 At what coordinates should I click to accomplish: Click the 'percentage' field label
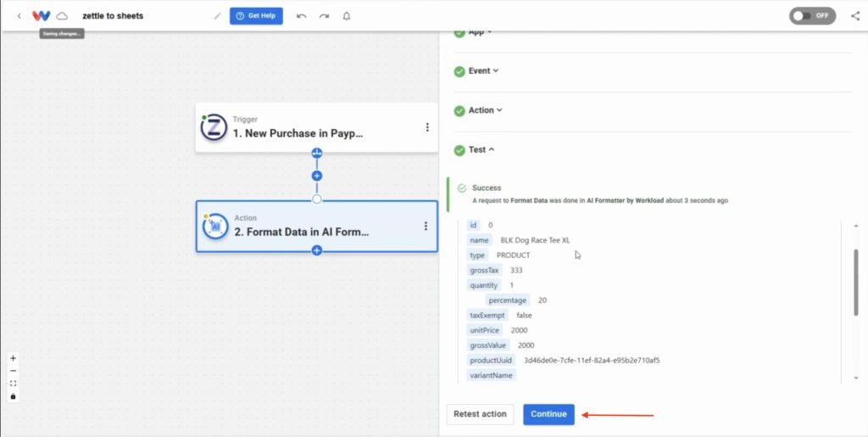(508, 300)
